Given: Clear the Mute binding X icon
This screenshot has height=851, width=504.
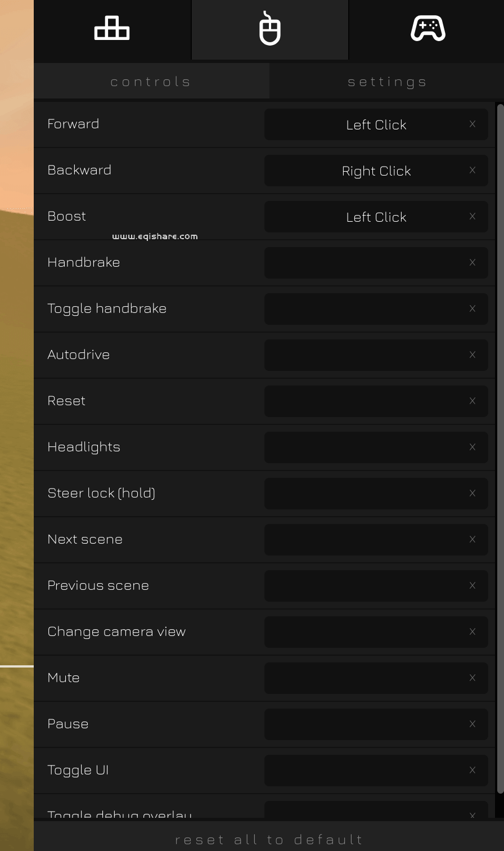Looking at the screenshot, I should tap(472, 678).
